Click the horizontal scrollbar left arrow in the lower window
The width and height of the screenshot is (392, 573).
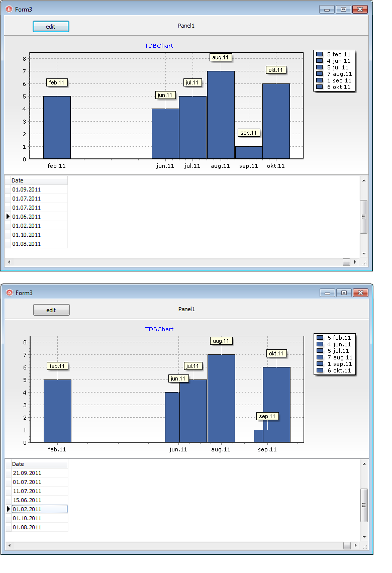point(9,545)
